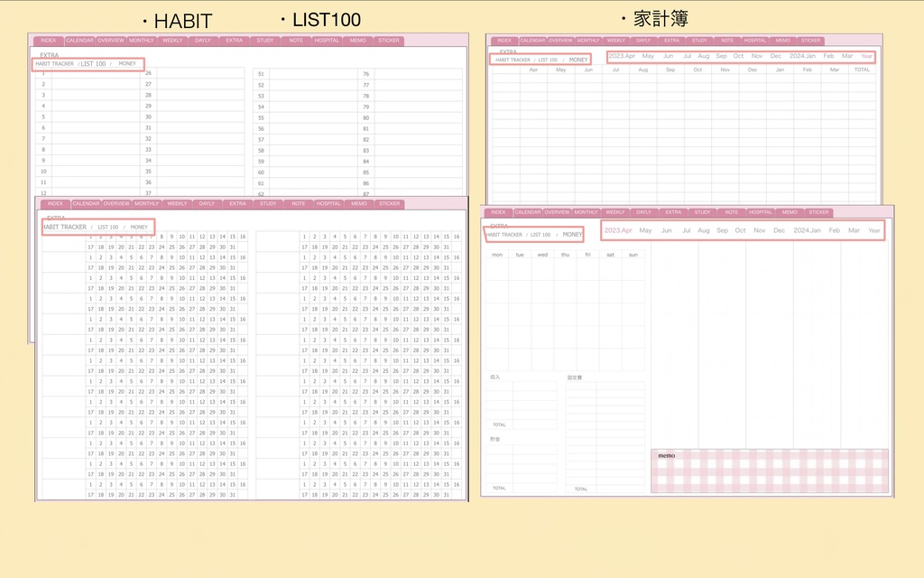Select OVERVIEW tab on the LIST 100 page
This screenshot has width=924, height=578.
[x=111, y=41]
